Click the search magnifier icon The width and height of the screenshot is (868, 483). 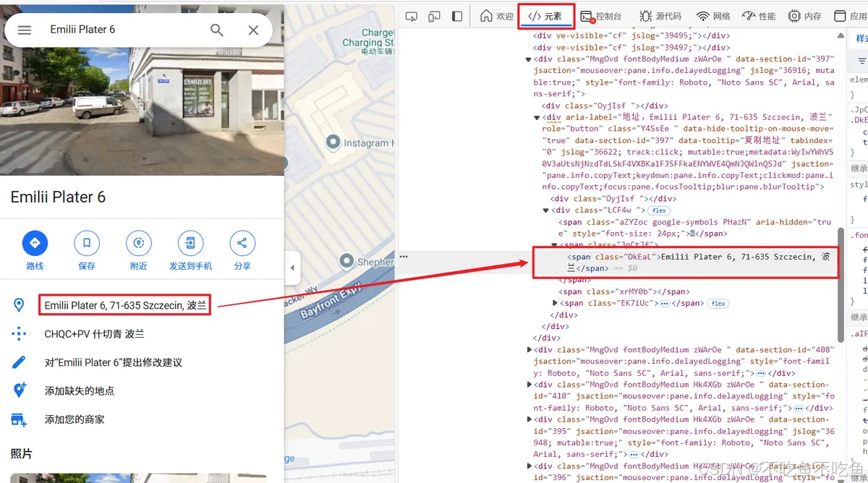pyautogui.click(x=216, y=30)
